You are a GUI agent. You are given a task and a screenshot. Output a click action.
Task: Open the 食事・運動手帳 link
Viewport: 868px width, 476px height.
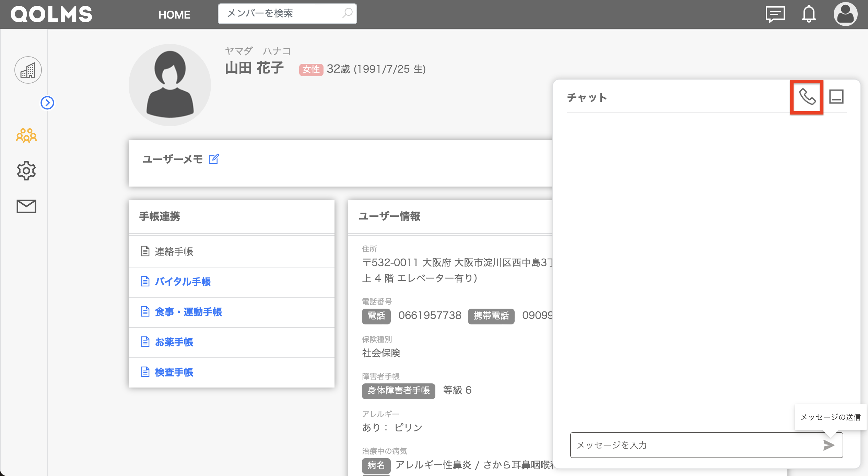(188, 312)
